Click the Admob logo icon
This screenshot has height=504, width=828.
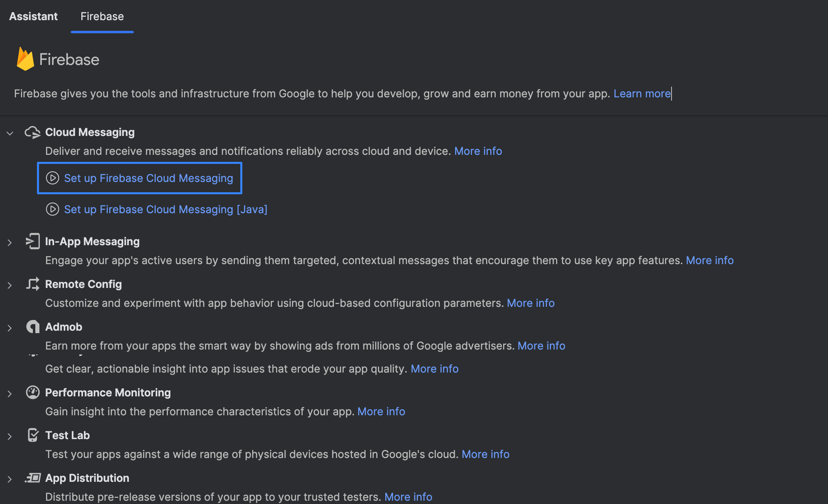(x=32, y=327)
